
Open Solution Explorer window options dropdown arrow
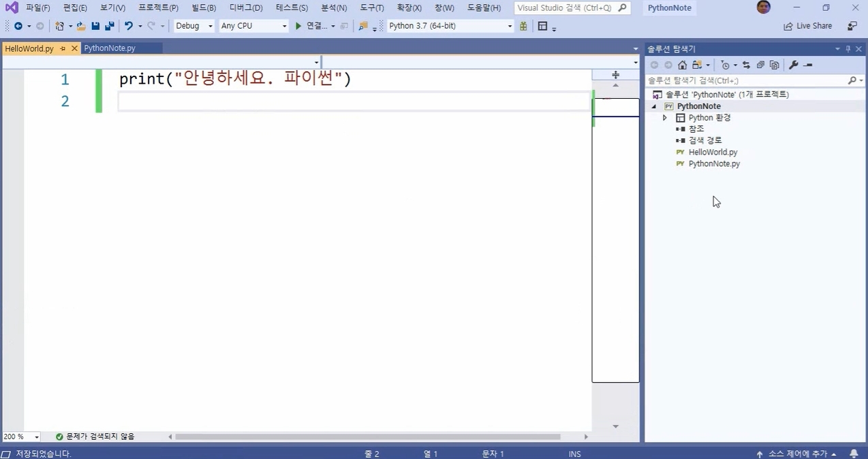(838, 48)
